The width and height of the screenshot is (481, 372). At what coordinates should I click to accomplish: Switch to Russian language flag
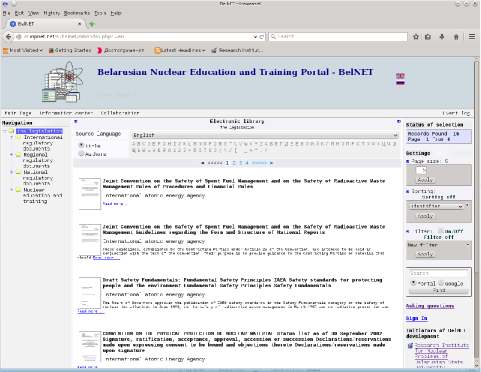[400, 82]
